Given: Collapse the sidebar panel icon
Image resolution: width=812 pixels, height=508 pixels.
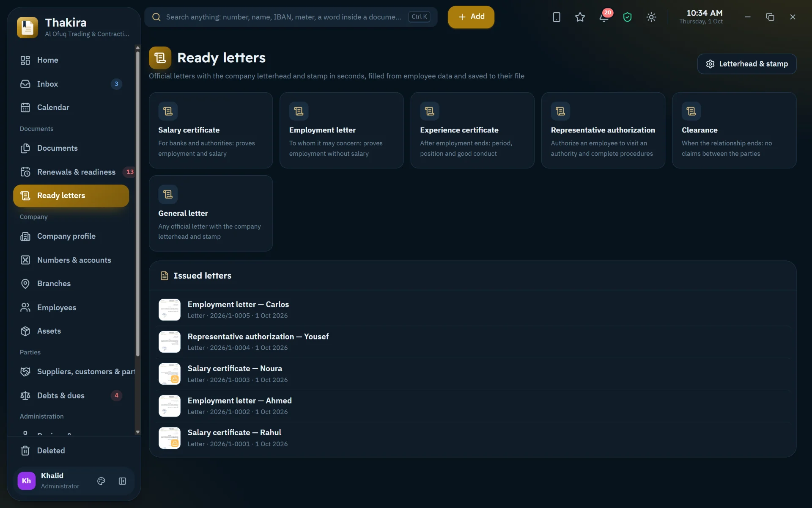Looking at the screenshot, I should pos(122,481).
